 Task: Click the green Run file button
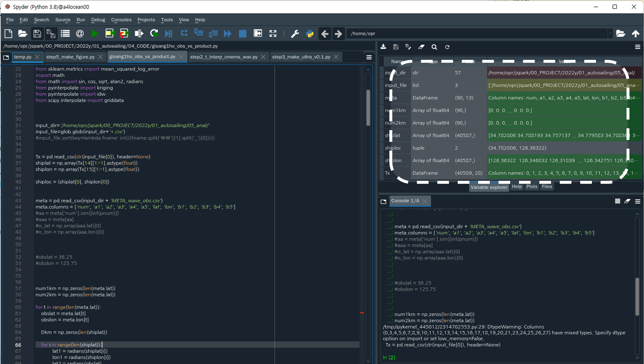(95, 33)
